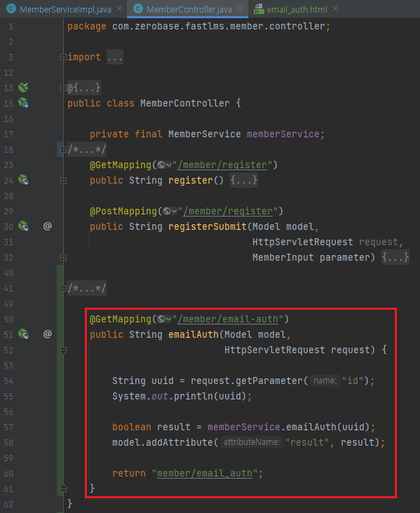Image resolution: width=420 pixels, height=513 pixels.
Task: Click the Spring bean gutter icon on line 13
Action: [23, 88]
